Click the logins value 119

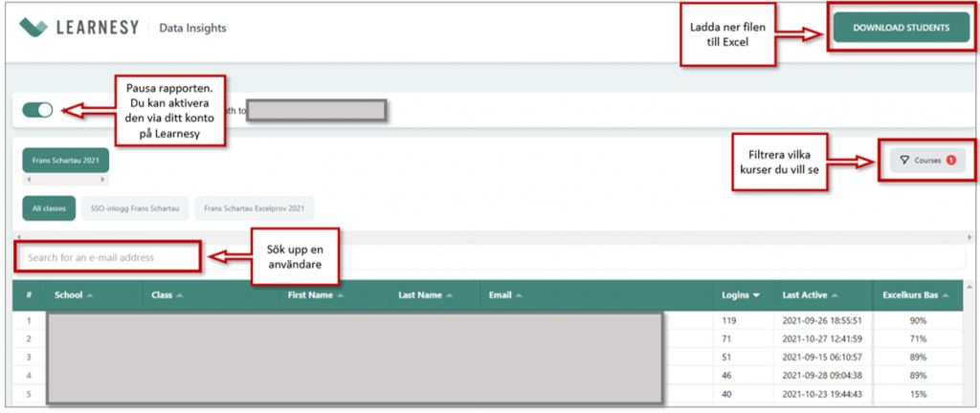(x=728, y=320)
